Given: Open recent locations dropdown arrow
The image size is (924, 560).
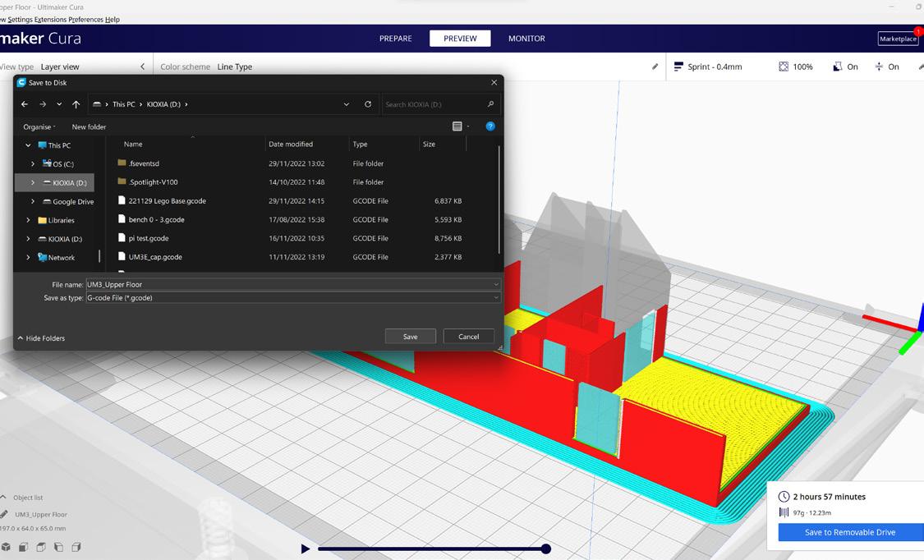Looking at the screenshot, I should click(x=59, y=104).
